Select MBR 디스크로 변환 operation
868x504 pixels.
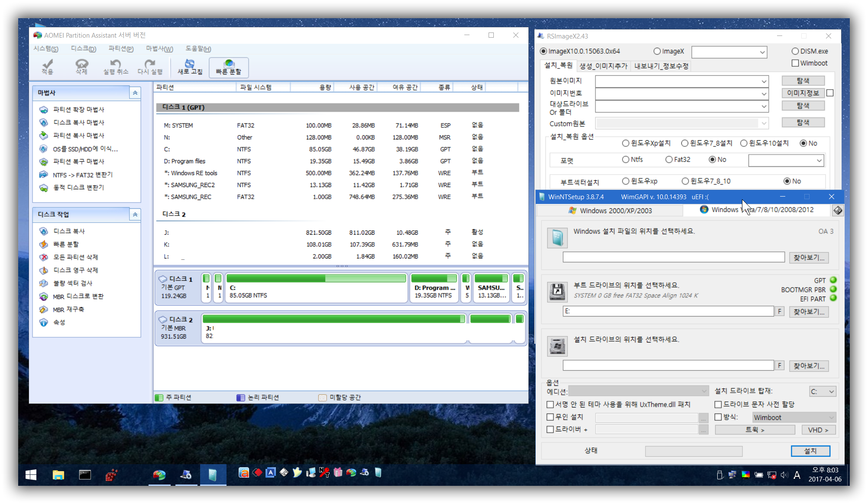tap(78, 296)
